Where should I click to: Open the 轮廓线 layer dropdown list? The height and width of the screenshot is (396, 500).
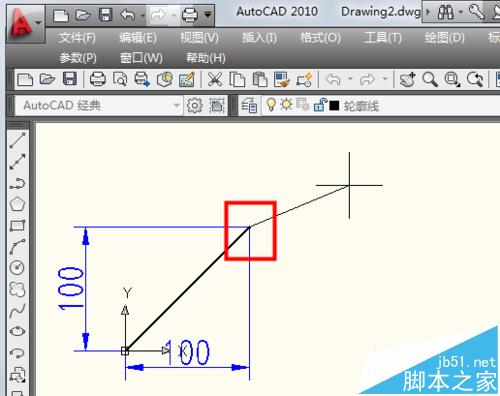(380, 106)
